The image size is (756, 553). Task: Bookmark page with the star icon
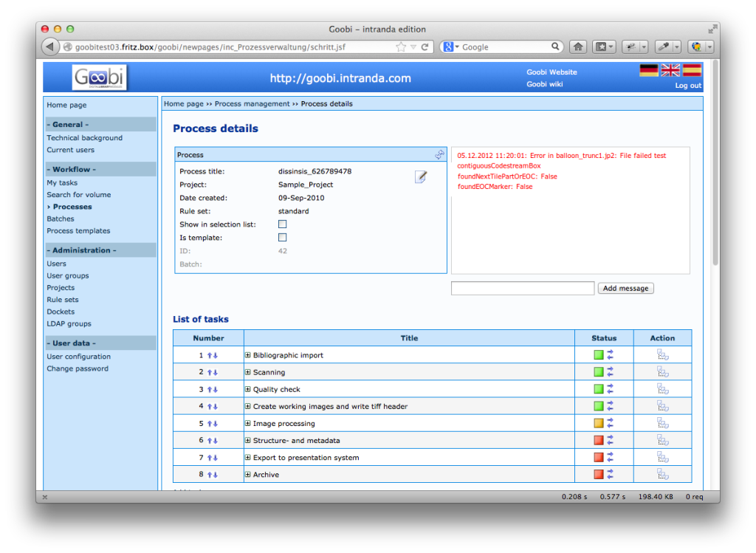pyautogui.click(x=401, y=47)
